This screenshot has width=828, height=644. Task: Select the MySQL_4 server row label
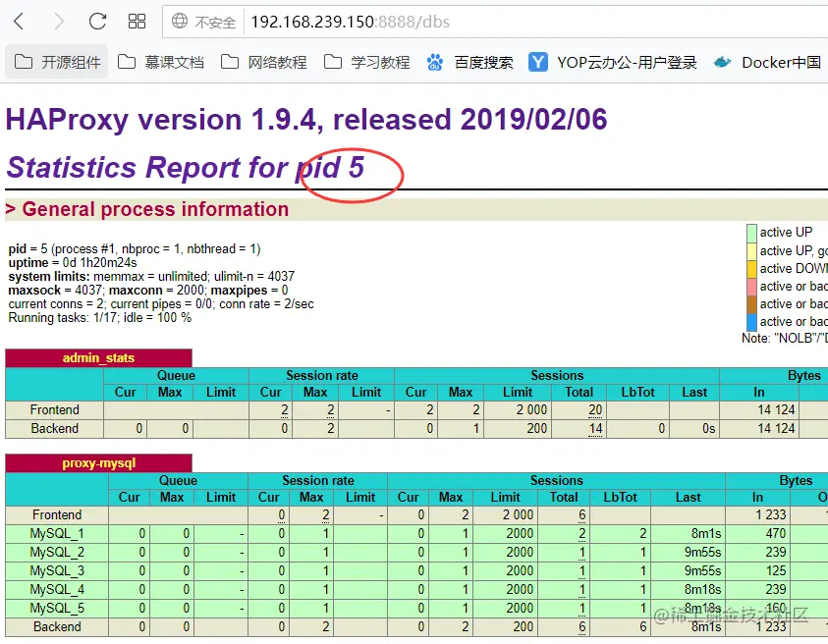coord(57,590)
